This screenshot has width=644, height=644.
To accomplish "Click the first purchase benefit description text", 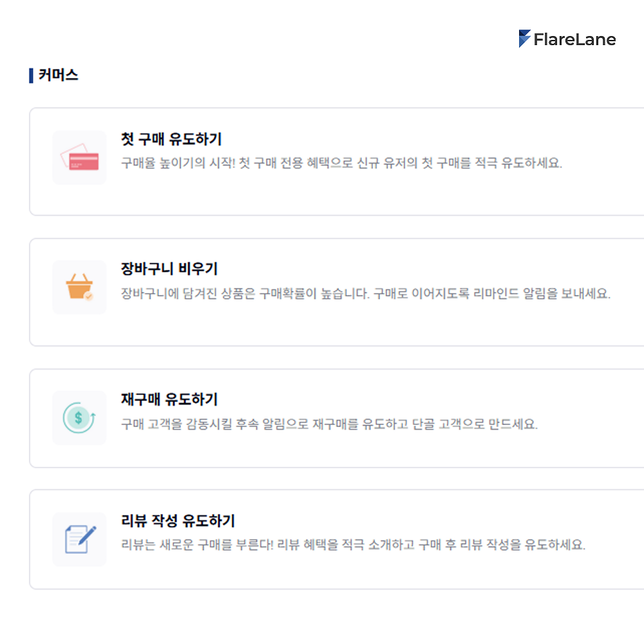I will (341, 163).
